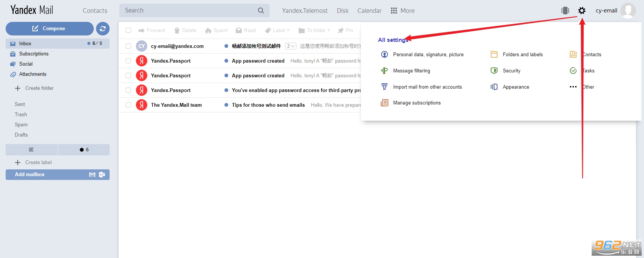
Task: Click the search magnifier icon
Action: 261,11
